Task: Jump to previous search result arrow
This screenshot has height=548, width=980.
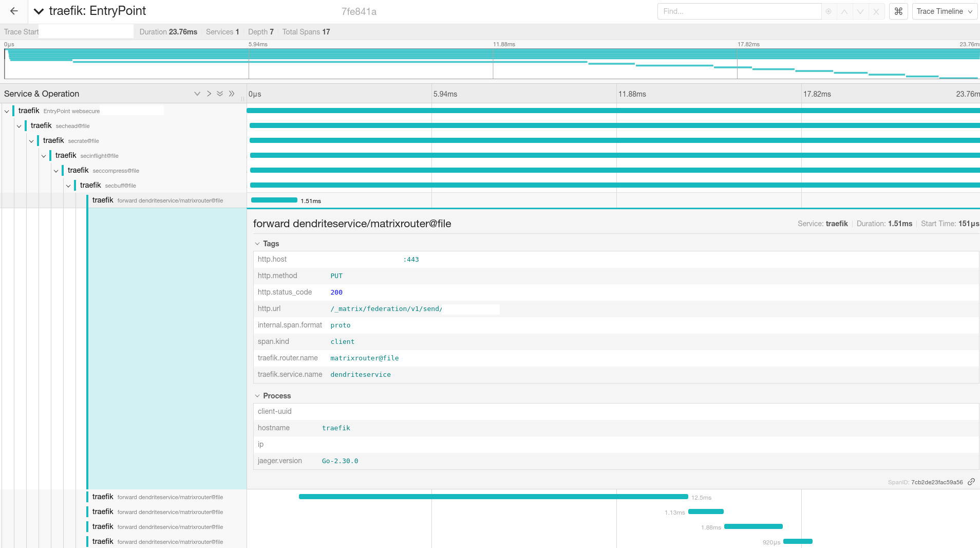Action: point(844,11)
